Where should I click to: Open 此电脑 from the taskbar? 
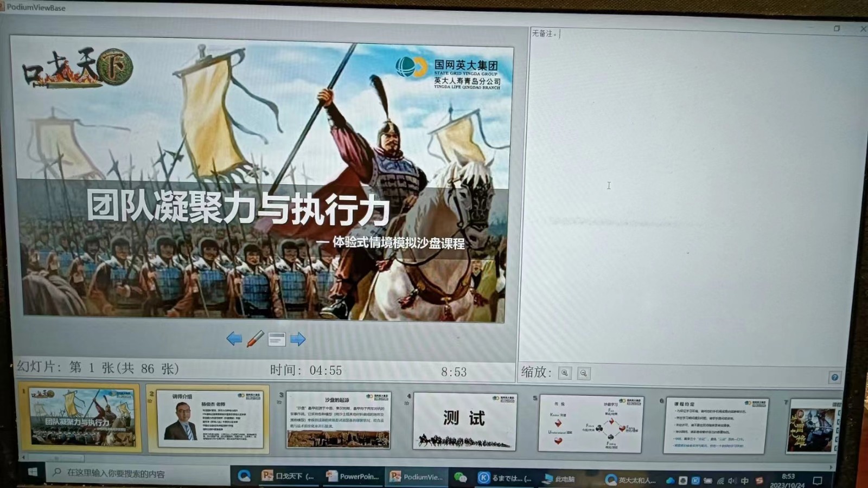[x=559, y=479]
